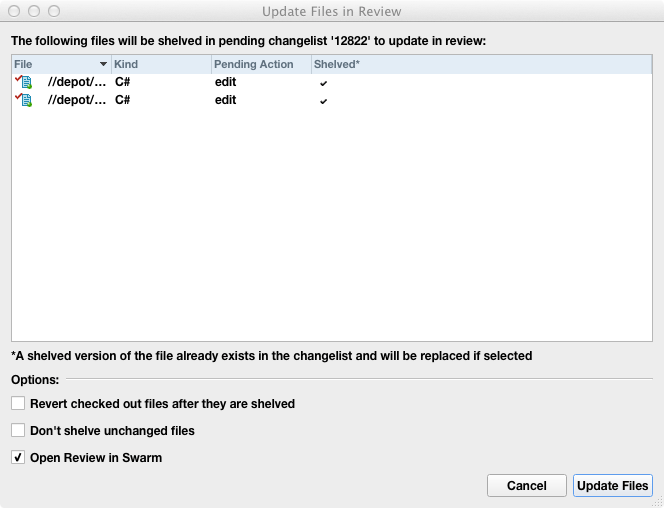Toggle the first file's Shelved checkmark
Screen dimensions: 664x508
(323, 83)
